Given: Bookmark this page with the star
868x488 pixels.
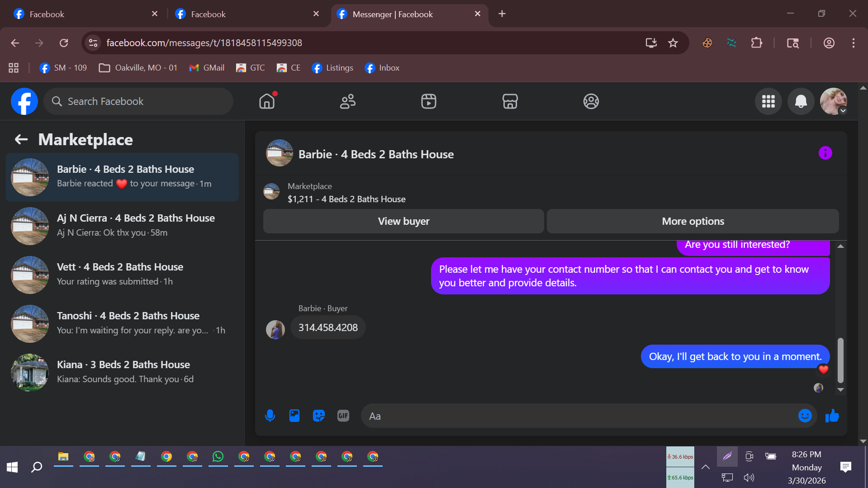Looking at the screenshot, I should coord(673,43).
